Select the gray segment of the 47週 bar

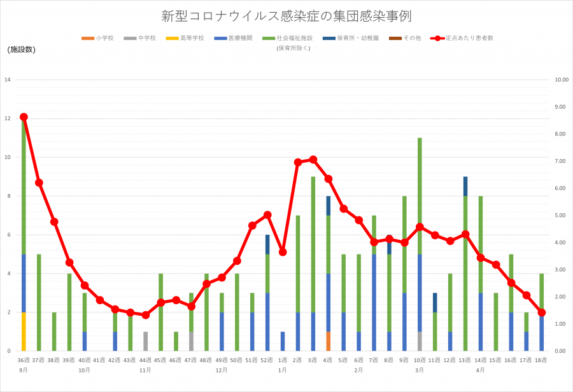pyautogui.click(x=191, y=341)
